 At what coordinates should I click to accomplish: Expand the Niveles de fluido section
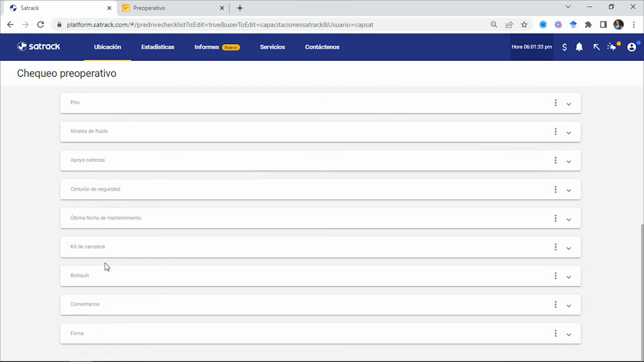tap(569, 133)
